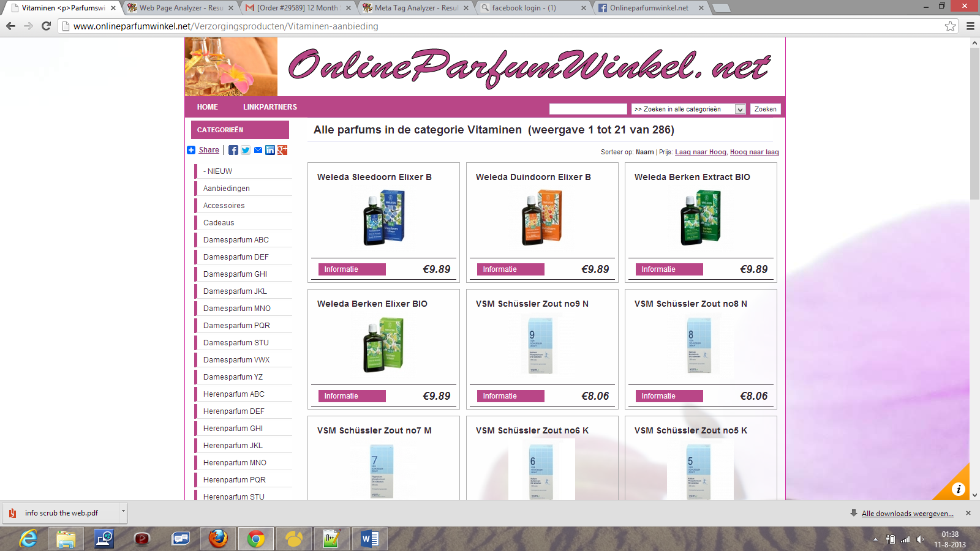980x551 pixels.
Task: Click the Google Plus share icon
Action: tap(282, 150)
